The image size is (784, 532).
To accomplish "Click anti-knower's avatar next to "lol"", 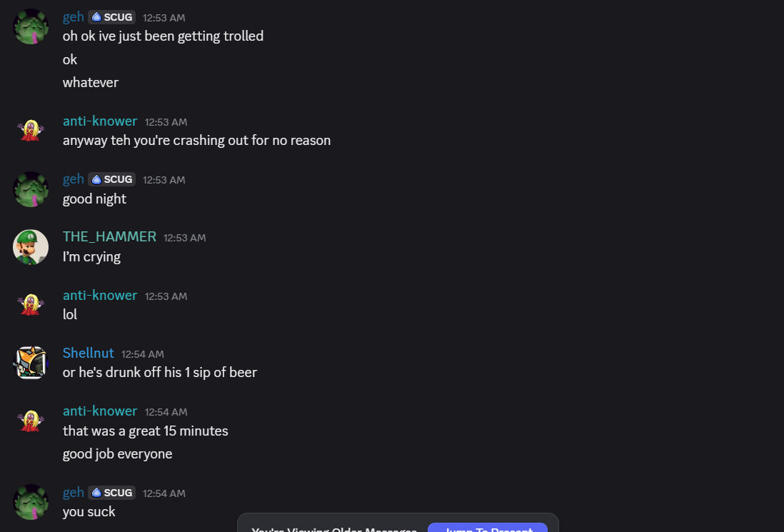I will (x=31, y=305).
